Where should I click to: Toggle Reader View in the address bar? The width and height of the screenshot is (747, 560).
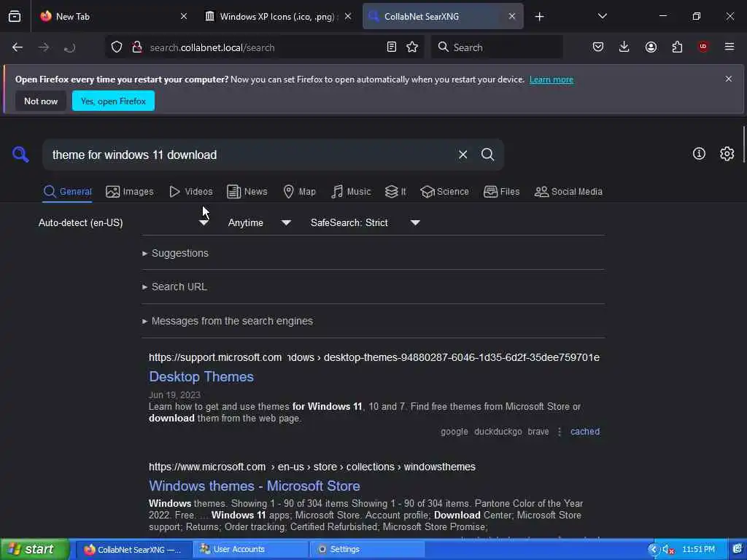(392, 47)
